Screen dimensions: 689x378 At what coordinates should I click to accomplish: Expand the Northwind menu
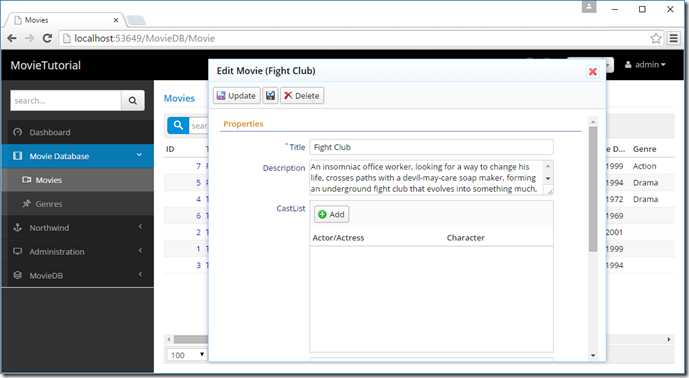pyautogui.click(x=77, y=228)
